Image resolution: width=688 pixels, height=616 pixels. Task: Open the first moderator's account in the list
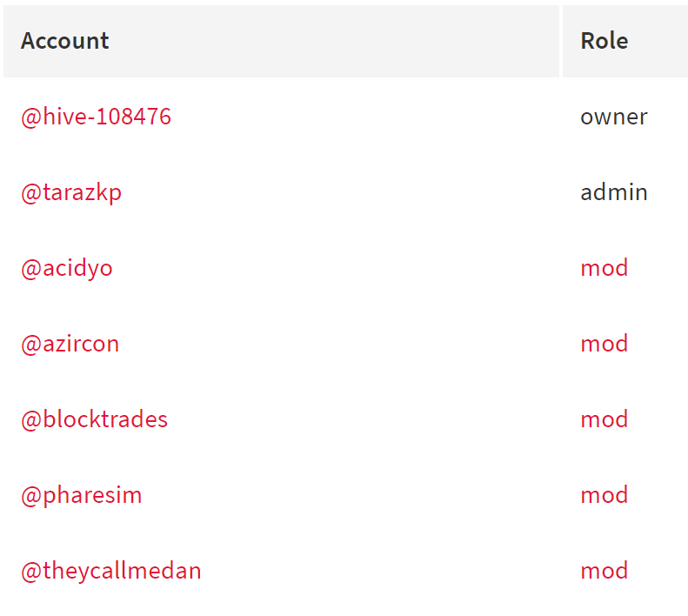[x=67, y=269]
